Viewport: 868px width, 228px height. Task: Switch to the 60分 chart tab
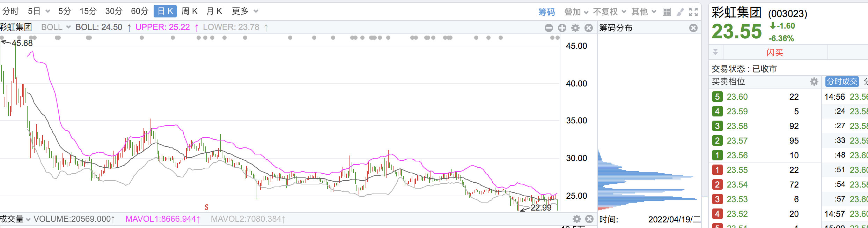(x=140, y=11)
